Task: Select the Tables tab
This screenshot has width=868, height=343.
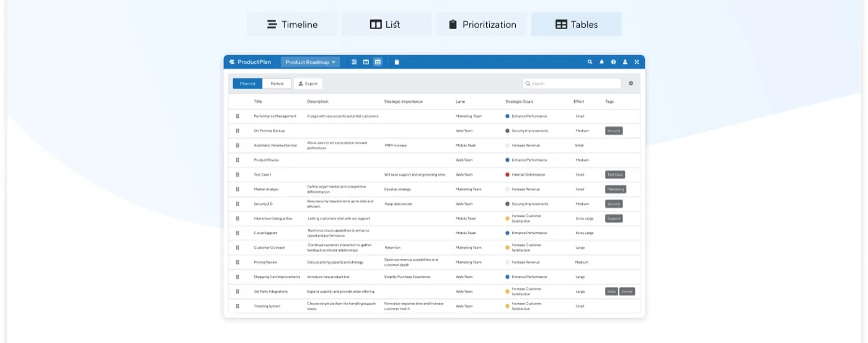Action: (x=576, y=25)
